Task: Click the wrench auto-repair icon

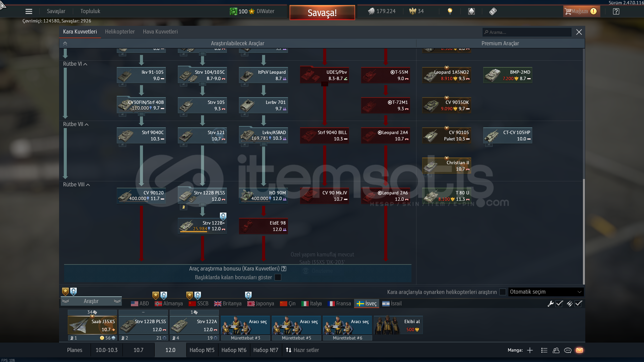Action: click(550, 304)
